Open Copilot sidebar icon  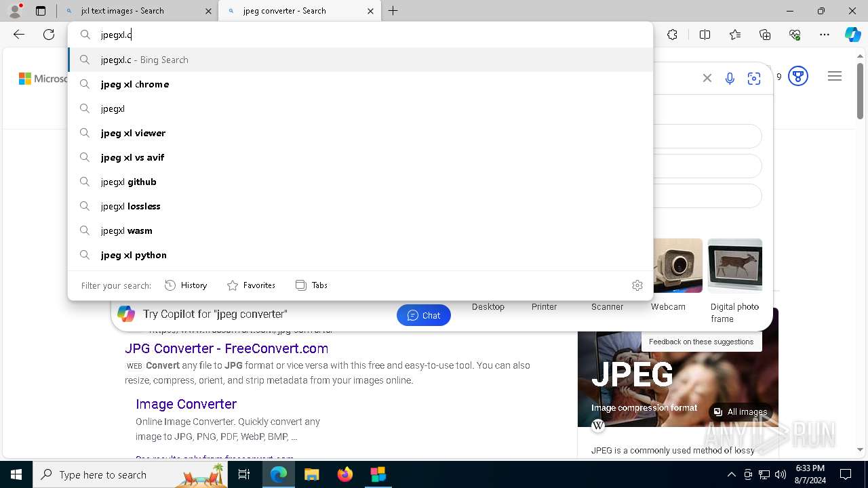point(852,35)
